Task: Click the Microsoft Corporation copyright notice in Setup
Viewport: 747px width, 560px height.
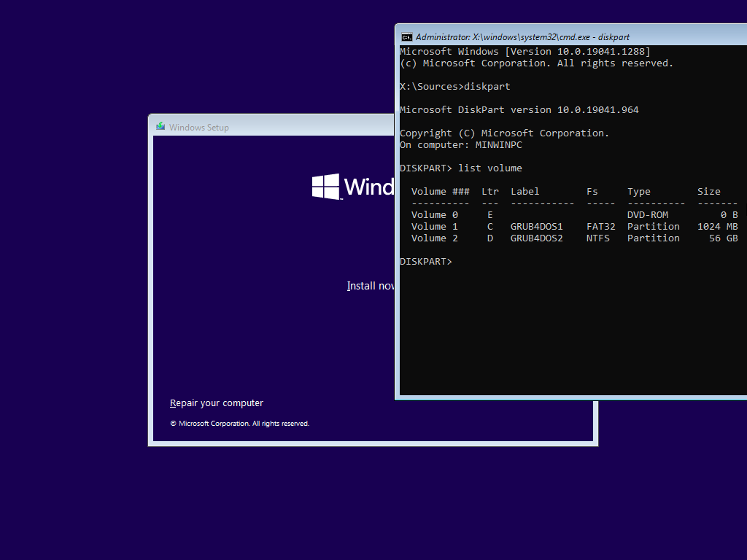Action: pos(240,424)
